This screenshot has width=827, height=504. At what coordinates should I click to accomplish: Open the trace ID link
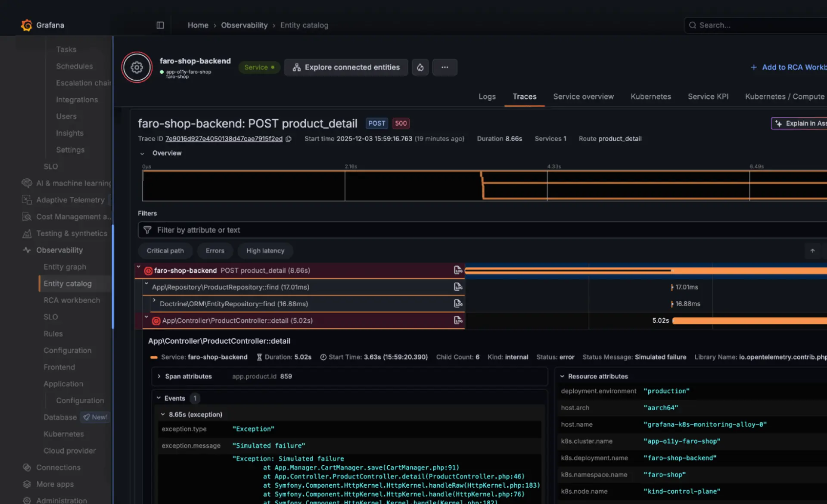[224, 139]
